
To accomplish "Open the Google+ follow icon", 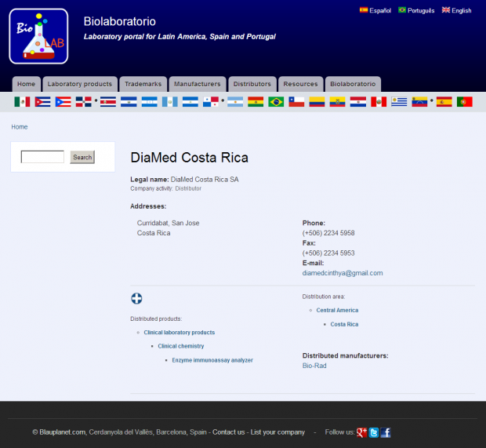I will [361, 432].
